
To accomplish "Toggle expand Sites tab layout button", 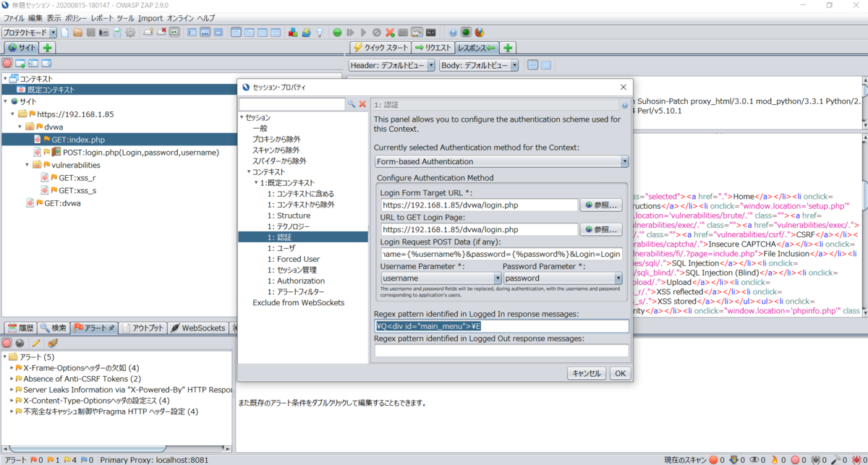I will [191, 33].
